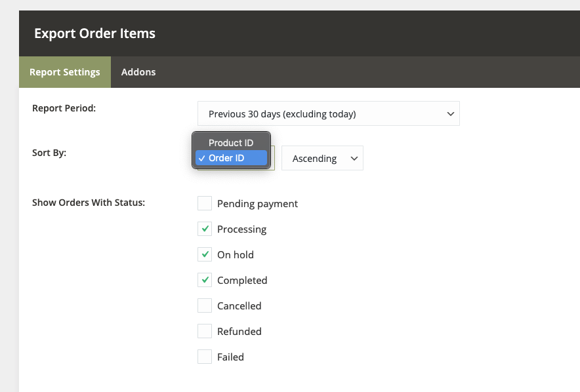Open the Report Settings tab
Screen dimensions: 580x392
click(65, 72)
